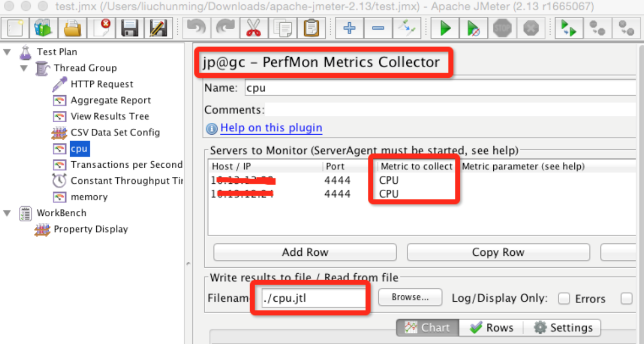644x344 pixels.
Task: Switch to the Rows tab
Action: pos(491,328)
